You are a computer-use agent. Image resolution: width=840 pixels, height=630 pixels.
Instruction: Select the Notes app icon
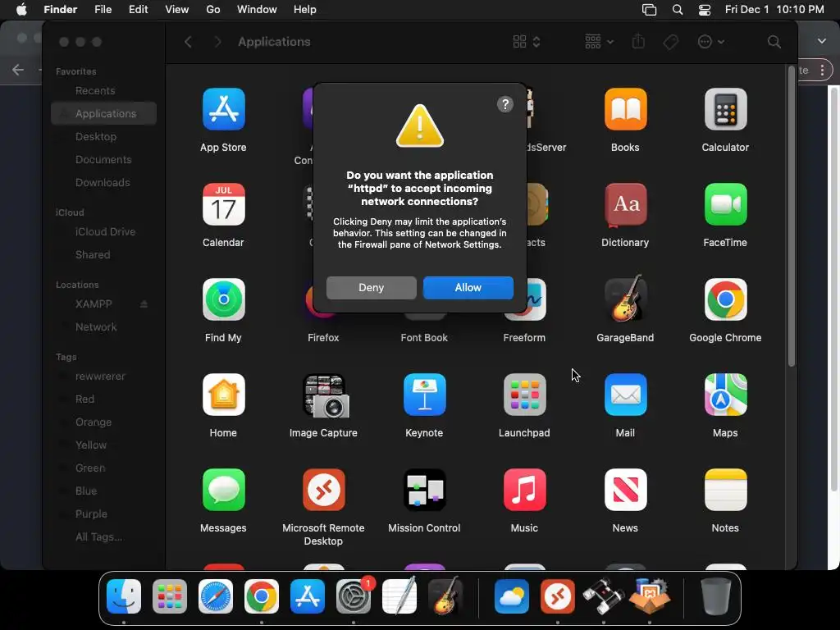(x=725, y=490)
